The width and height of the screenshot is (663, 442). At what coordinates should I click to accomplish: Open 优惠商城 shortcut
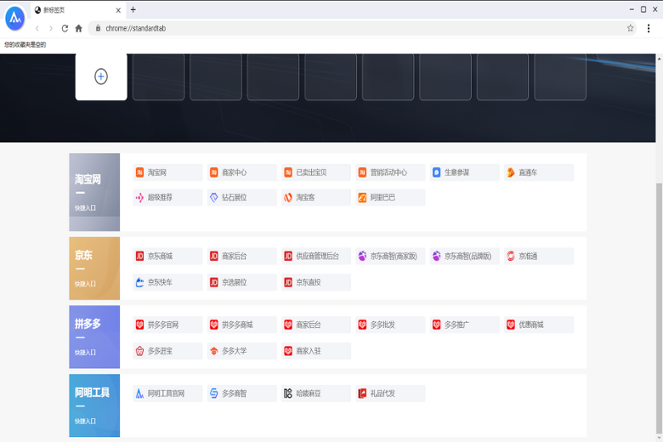point(539,325)
